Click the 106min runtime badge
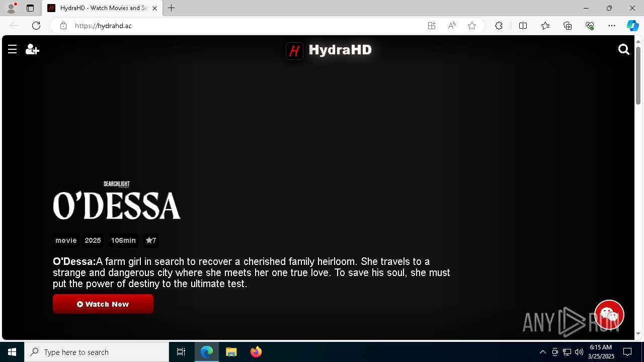Viewport: 644px width, 362px height. tap(123, 240)
